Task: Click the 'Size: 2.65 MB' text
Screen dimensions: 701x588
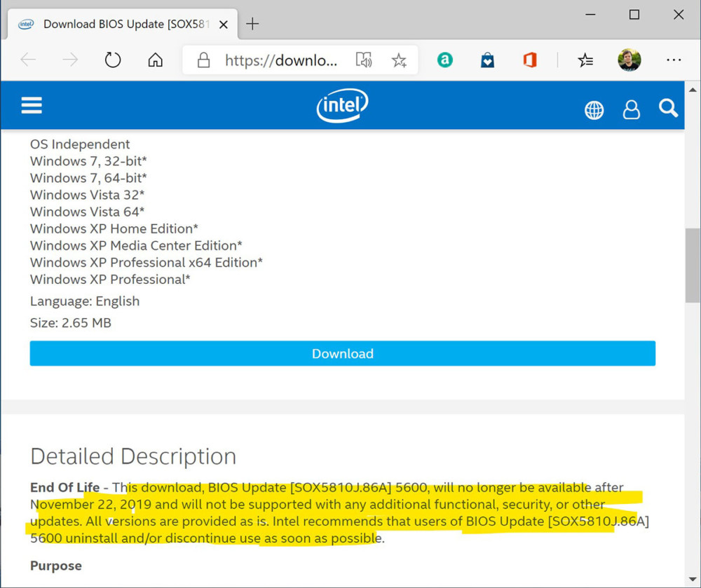Action: (x=71, y=322)
